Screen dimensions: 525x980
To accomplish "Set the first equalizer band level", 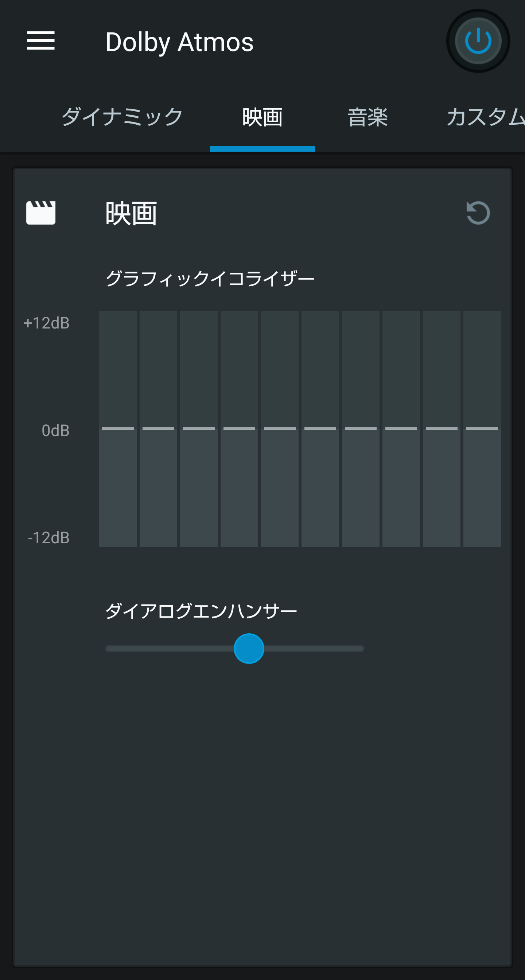I will 118,429.
